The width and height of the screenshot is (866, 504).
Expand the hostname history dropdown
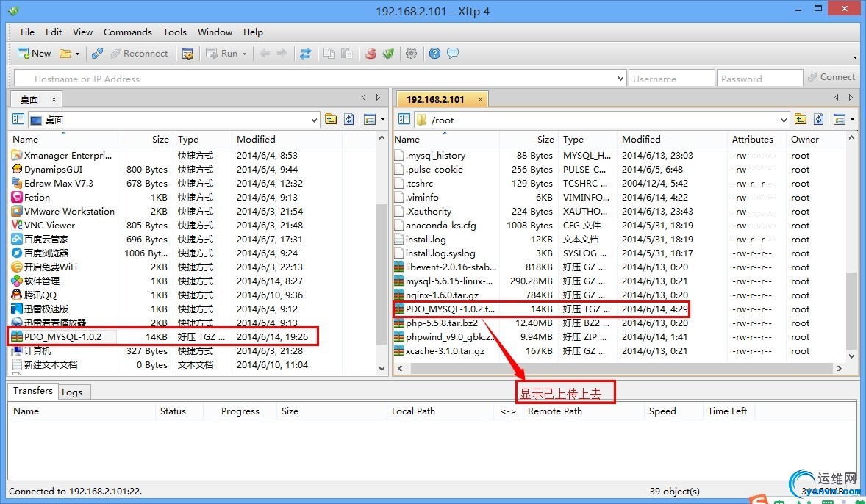620,79
